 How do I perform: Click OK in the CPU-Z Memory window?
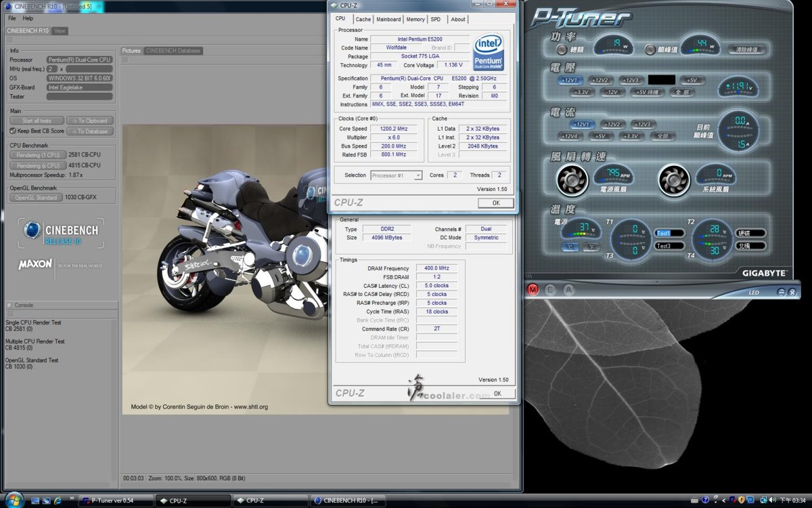pos(497,394)
